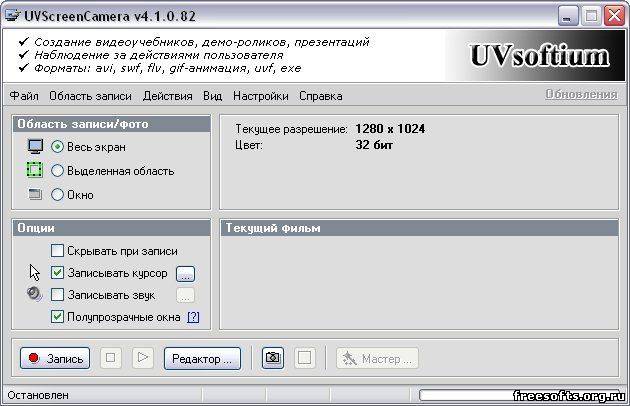
Task: Click the "Текущий фильм" panel header
Action: (419, 228)
